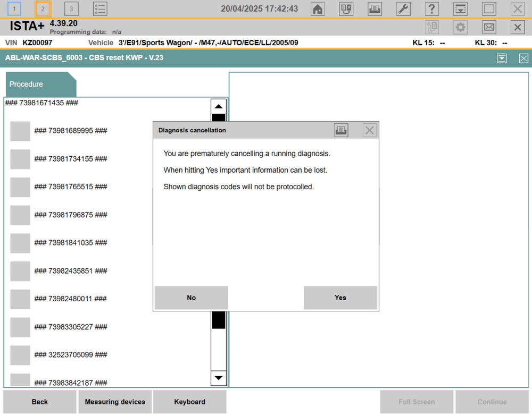Switch to session tab 1
This screenshot has height=415, width=532.
14,9
